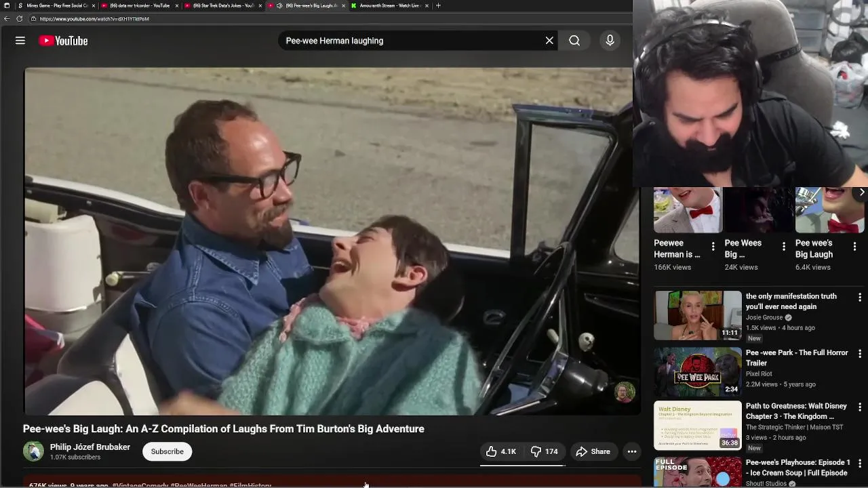This screenshot has height=488, width=868.
Task: Open the YouTube guide hamburger menu
Action: click(20, 41)
